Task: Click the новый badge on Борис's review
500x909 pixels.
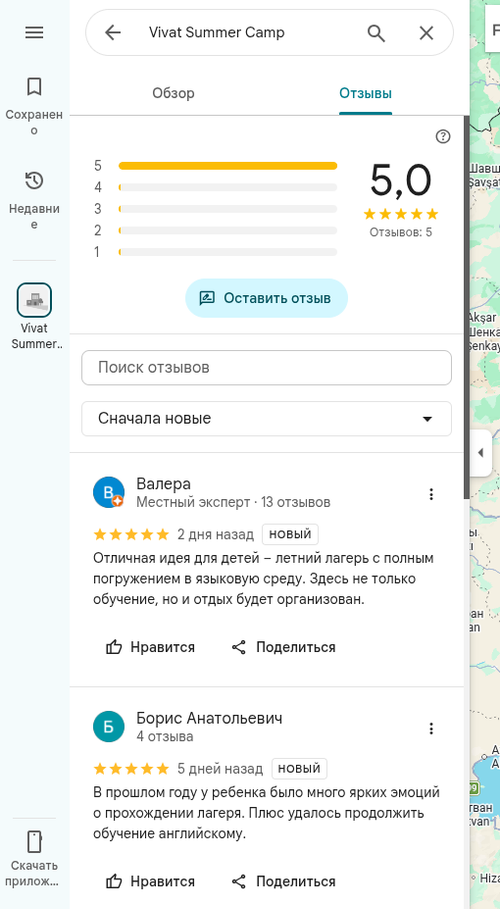Action: coord(299,769)
